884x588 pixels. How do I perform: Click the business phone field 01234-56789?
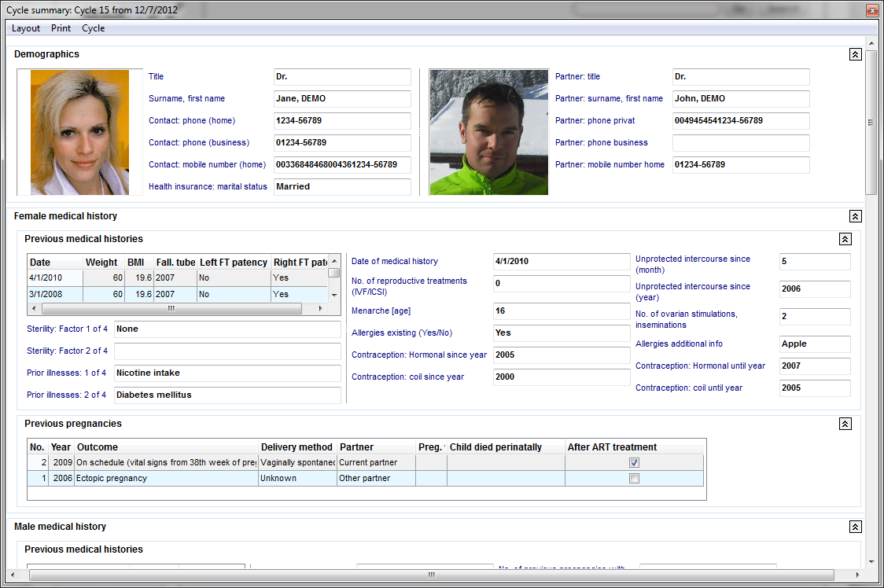[342, 142]
